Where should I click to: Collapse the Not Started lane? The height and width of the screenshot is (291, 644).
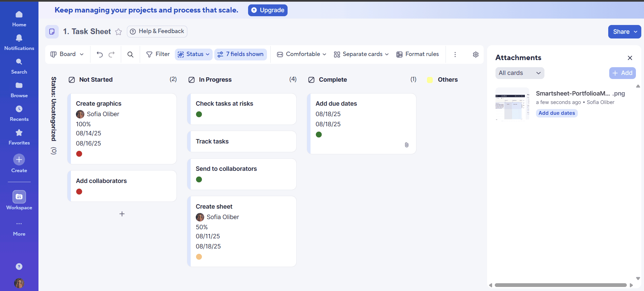[72, 80]
